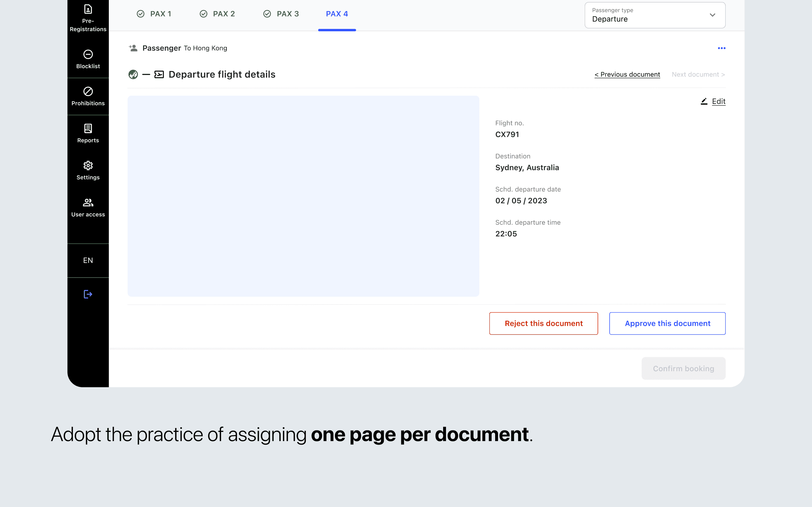
Task: Open Pre-Registrations in sidebar
Action: click(88, 18)
